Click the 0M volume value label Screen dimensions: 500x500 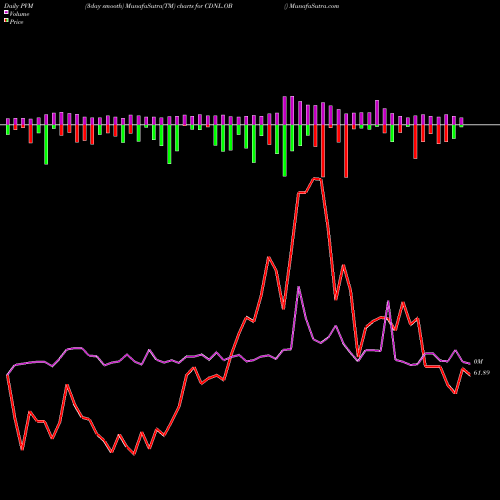(478, 362)
